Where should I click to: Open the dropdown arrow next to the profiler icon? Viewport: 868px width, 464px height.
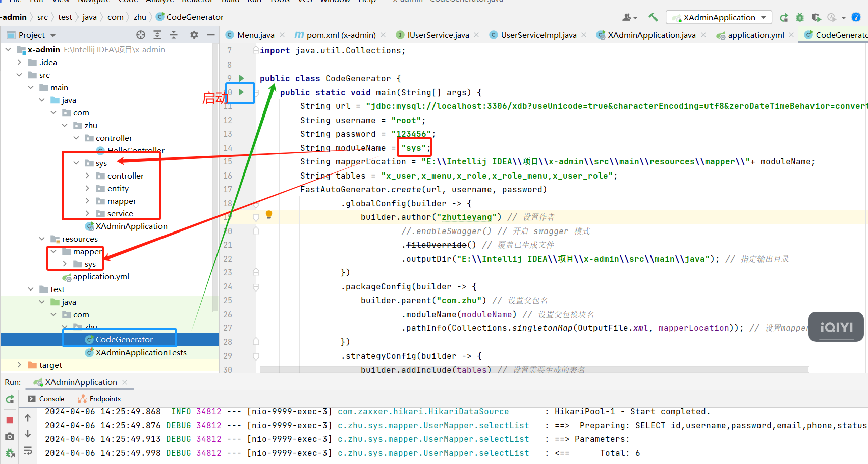[844, 18]
